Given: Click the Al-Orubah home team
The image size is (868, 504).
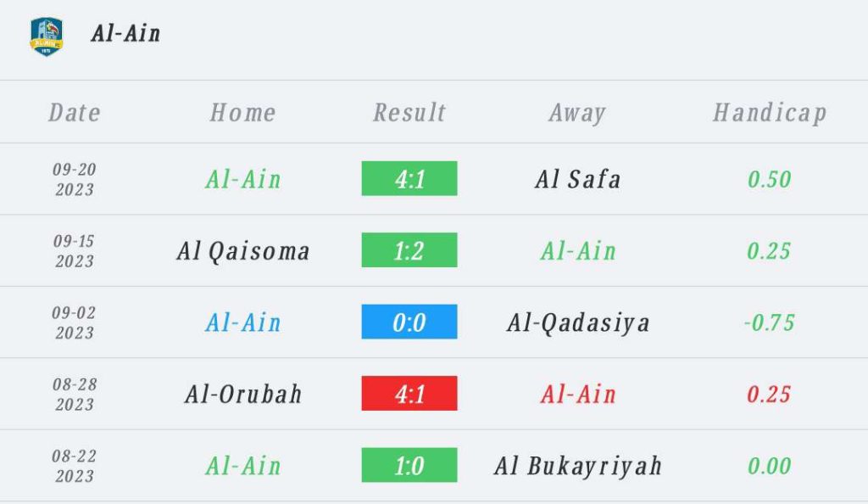Looking at the screenshot, I should [x=243, y=395].
